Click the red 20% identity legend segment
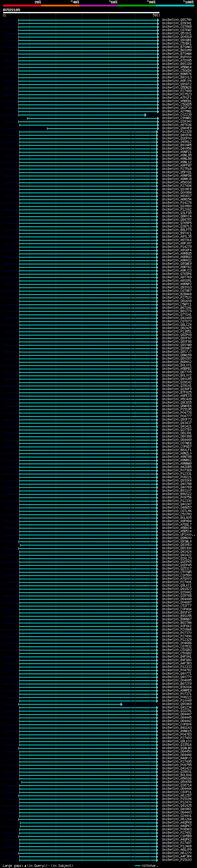 pyautogui.click(x=22, y=6)
